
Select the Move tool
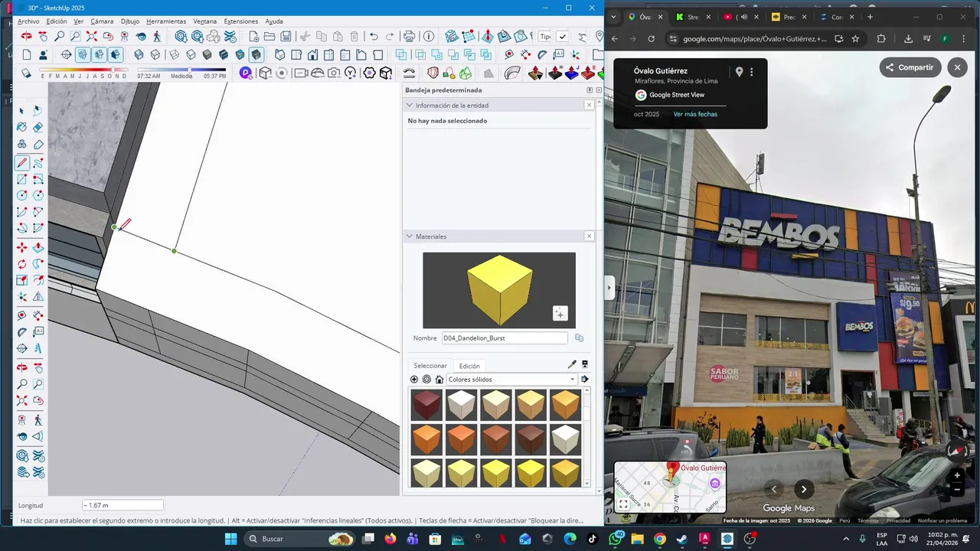[x=21, y=247]
